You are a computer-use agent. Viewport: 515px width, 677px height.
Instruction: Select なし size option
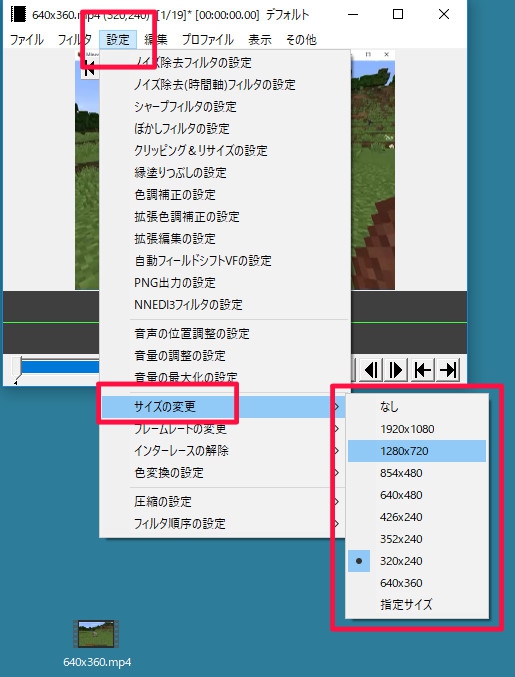click(417, 407)
